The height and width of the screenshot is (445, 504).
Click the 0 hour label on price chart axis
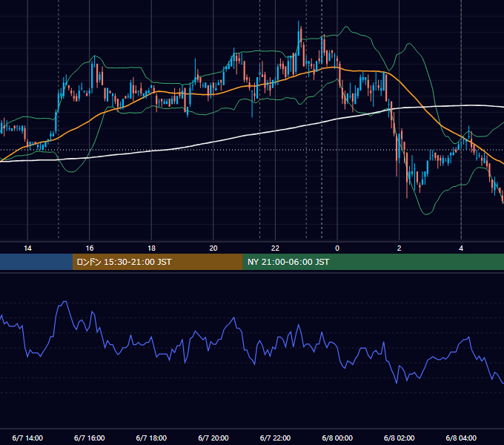[x=337, y=248]
